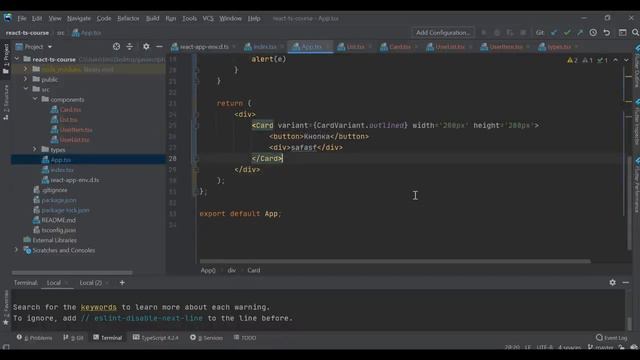This screenshot has width=640, height=360.
Task: Open the Navigate menu
Action: tap(79, 18)
